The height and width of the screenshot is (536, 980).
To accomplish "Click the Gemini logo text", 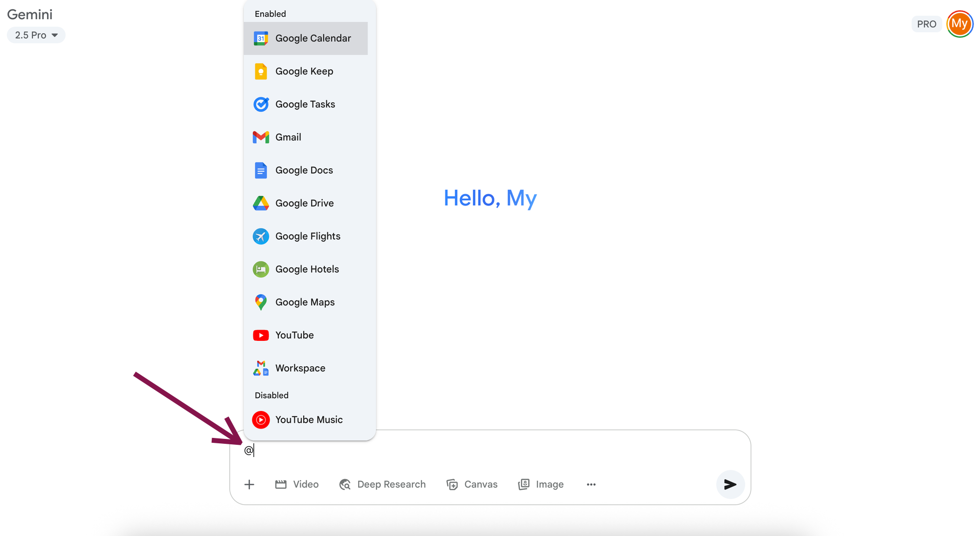I will pyautogui.click(x=30, y=14).
